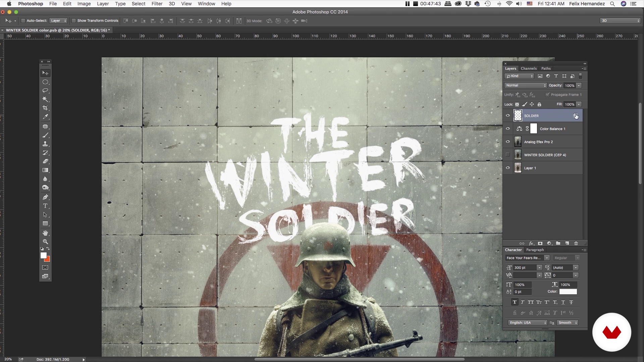
Task: Select the Horizontal Type tool
Action: 45,206
